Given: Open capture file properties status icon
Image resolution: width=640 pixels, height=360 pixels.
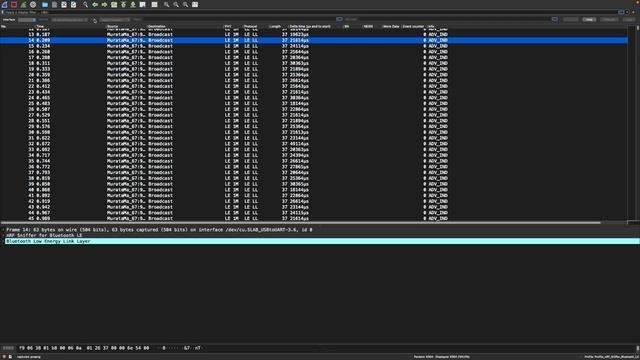Looking at the screenshot, I should (x=11, y=357).
